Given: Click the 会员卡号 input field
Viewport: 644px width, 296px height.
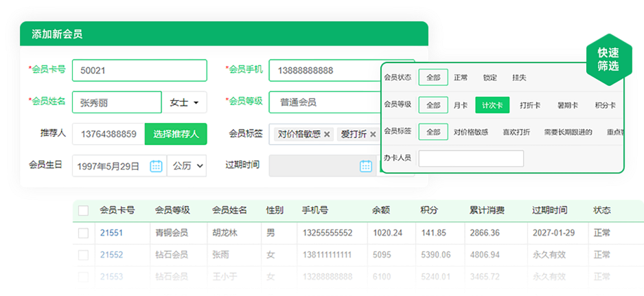Looking at the screenshot, I should click(139, 70).
